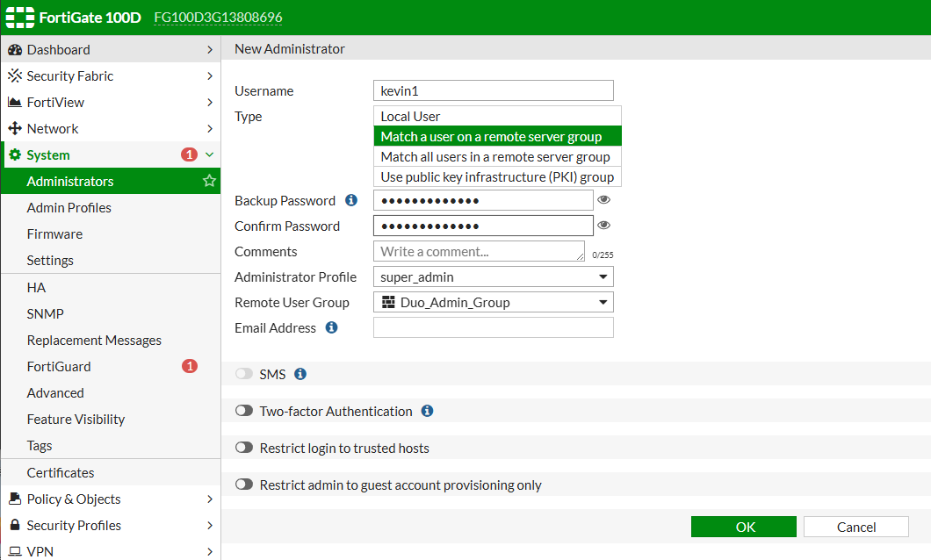Viewport: 931px width, 560px height.
Task: Click the Backup Password input field
Action: (483, 200)
